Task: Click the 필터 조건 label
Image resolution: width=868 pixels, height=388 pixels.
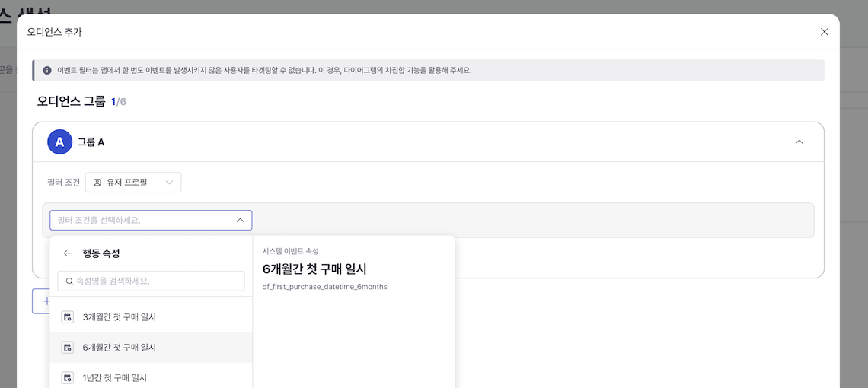Action: [x=64, y=183]
